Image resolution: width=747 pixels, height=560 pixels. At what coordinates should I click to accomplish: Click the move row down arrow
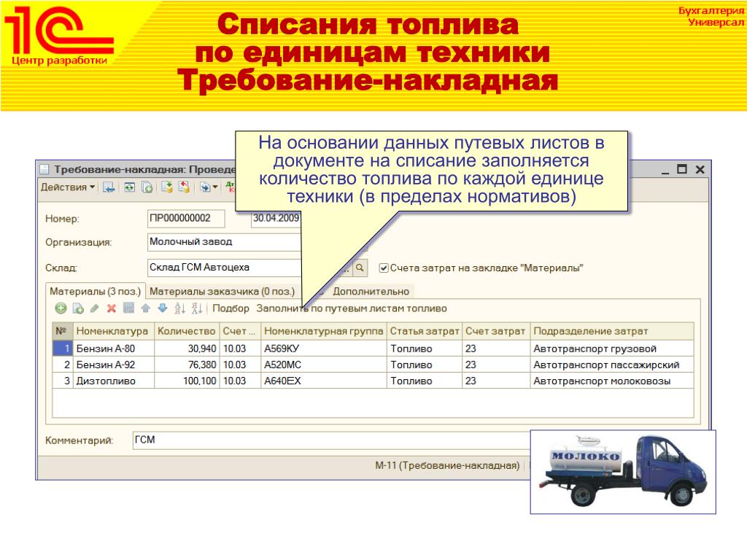point(163,308)
